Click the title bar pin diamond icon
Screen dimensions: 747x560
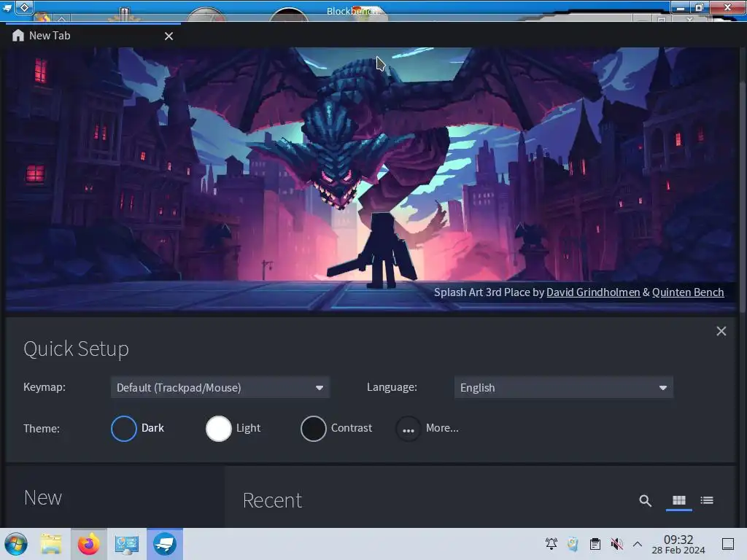(24, 7)
